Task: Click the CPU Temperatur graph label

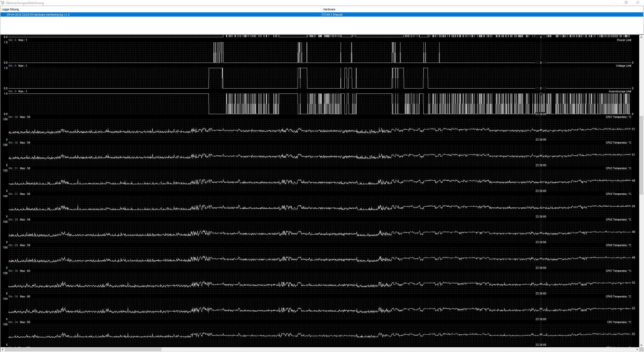Action: coord(619,322)
